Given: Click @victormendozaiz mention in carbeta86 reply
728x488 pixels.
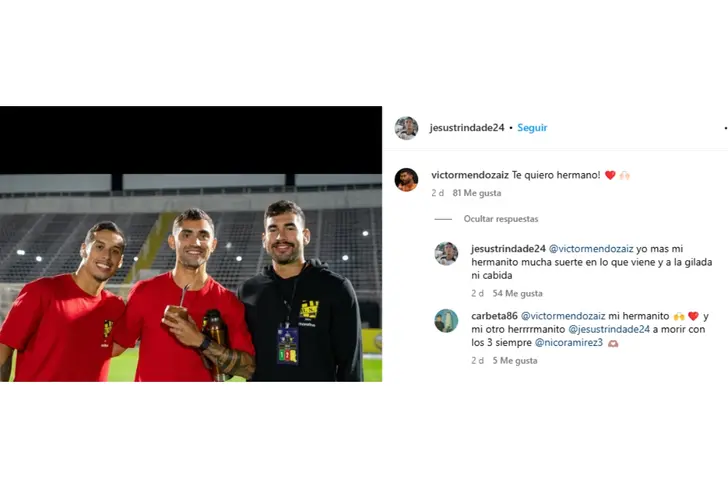Looking at the screenshot, I should tap(563, 316).
